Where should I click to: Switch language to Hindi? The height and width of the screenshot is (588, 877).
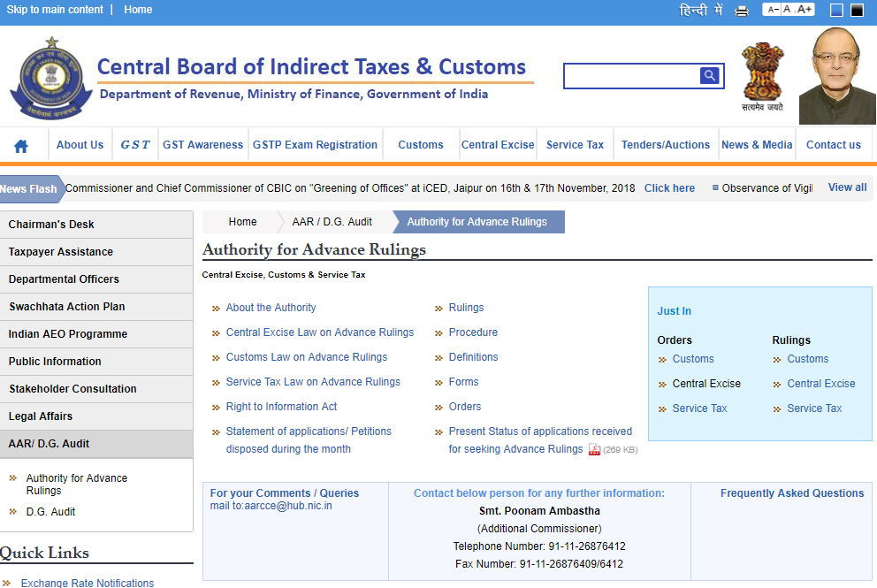pyautogui.click(x=701, y=10)
